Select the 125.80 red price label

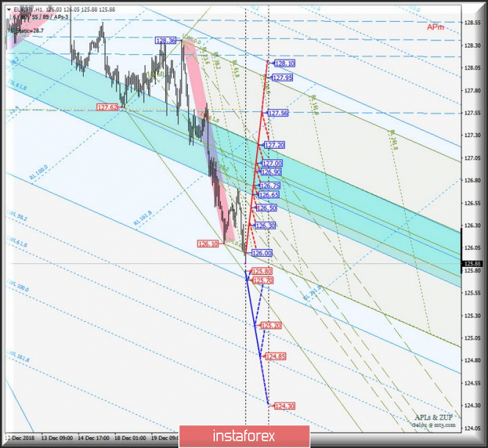point(262,271)
